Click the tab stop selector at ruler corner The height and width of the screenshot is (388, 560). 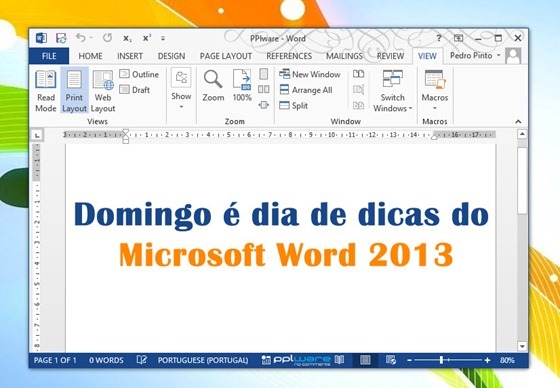[38, 135]
